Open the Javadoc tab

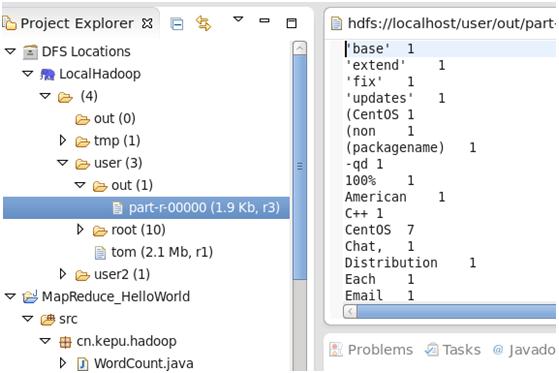tap(532, 350)
